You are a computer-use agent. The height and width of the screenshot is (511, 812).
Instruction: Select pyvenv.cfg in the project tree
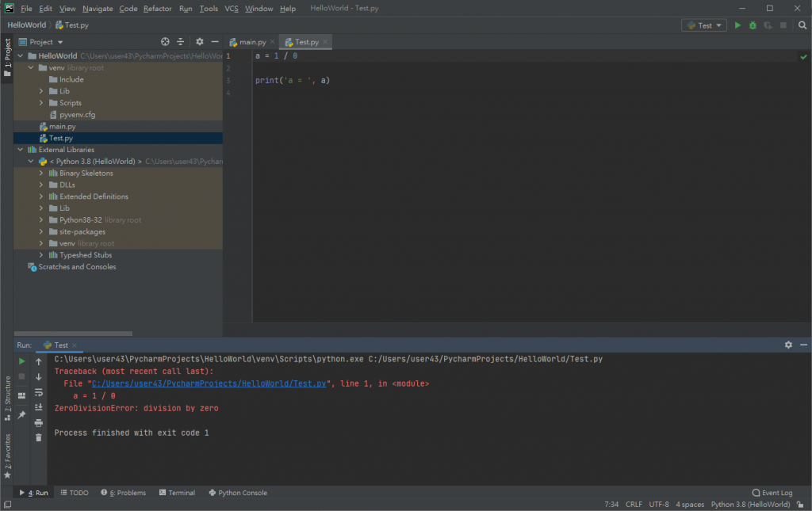point(77,115)
